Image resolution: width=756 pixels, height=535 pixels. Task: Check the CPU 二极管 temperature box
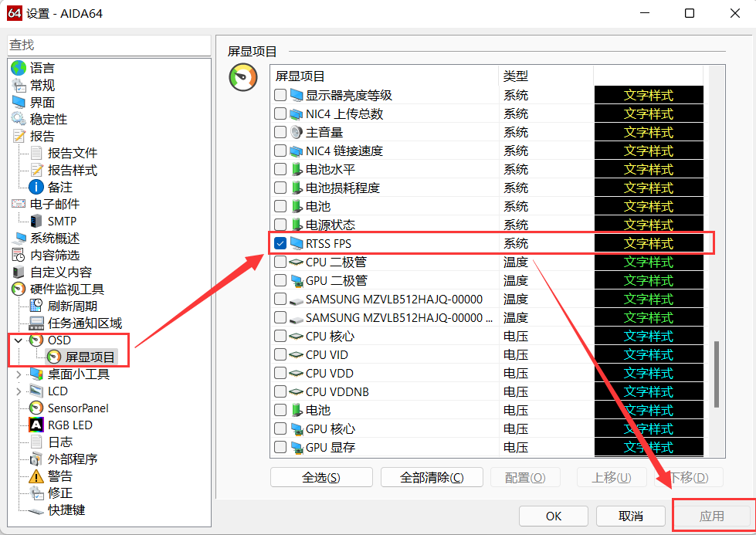(280, 262)
